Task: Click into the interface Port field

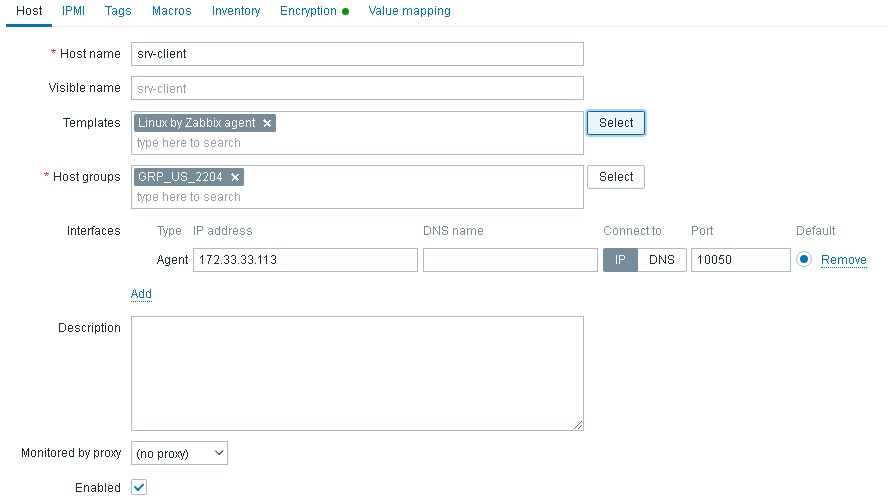Action: pyautogui.click(x=740, y=260)
